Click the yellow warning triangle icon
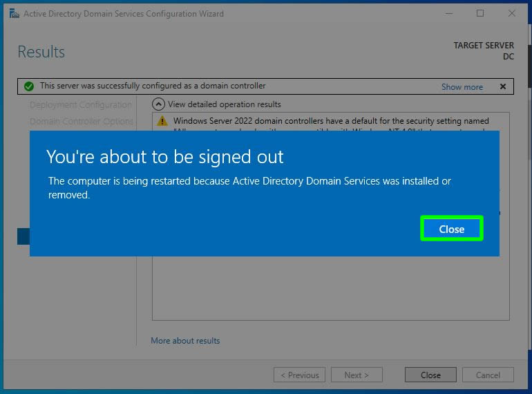This screenshot has height=394, width=532. (x=162, y=121)
